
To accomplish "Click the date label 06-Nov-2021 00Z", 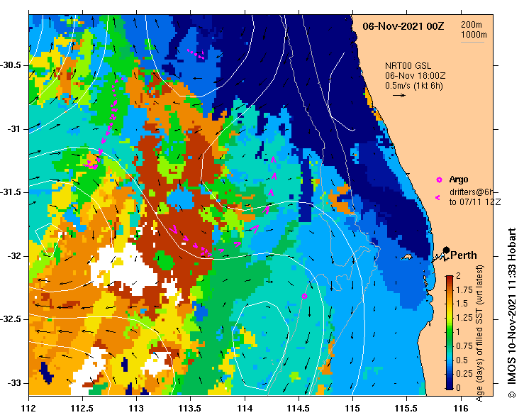I will coord(403,26).
